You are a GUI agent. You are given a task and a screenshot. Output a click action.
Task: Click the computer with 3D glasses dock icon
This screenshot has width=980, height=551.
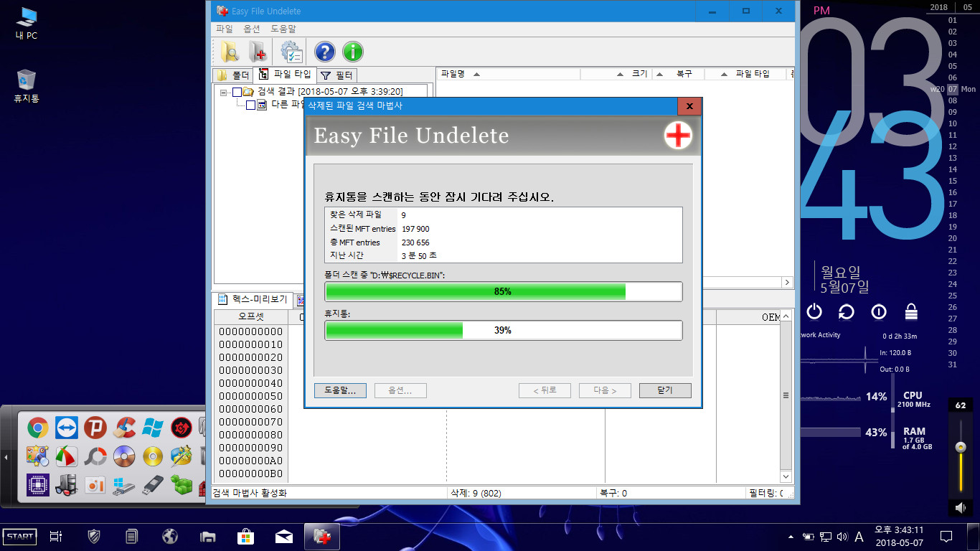[x=66, y=485]
